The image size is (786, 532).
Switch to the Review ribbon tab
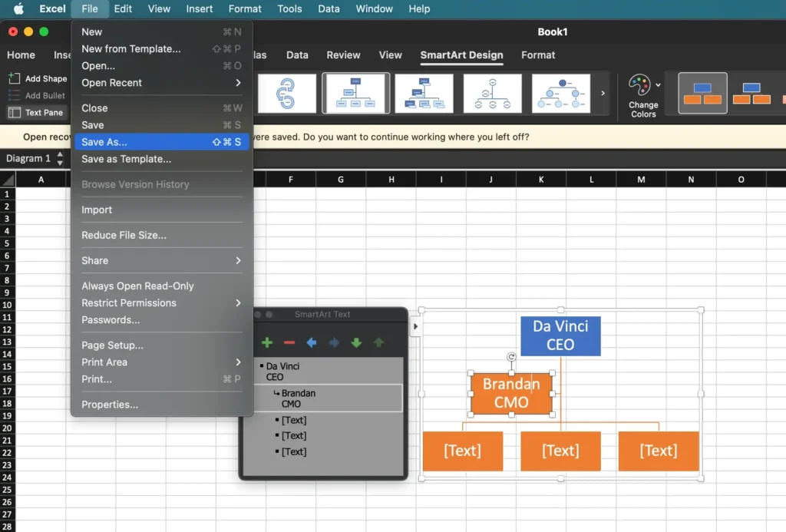343,55
